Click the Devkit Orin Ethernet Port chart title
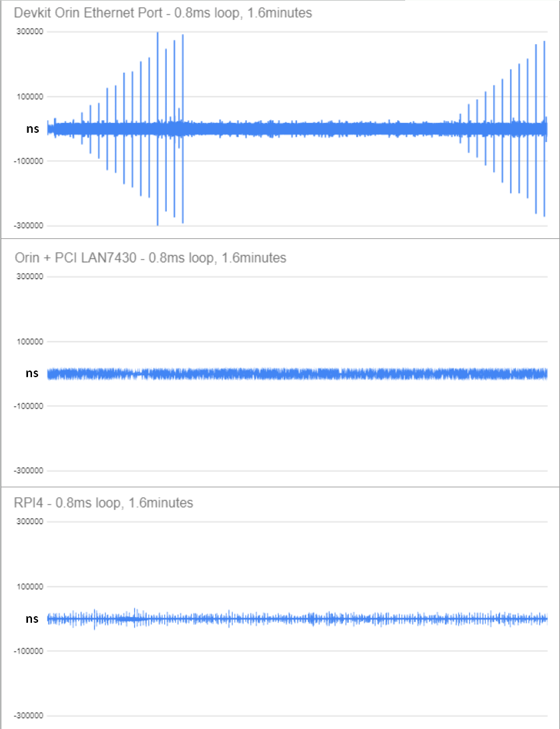This screenshot has height=729, width=560. tap(163, 13)
